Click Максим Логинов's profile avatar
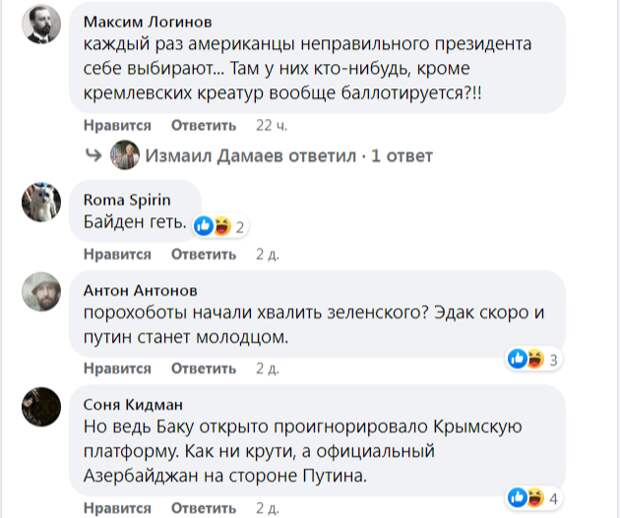Screen dimensions: 620x518 pyautogui.click(x=41, y=26)
